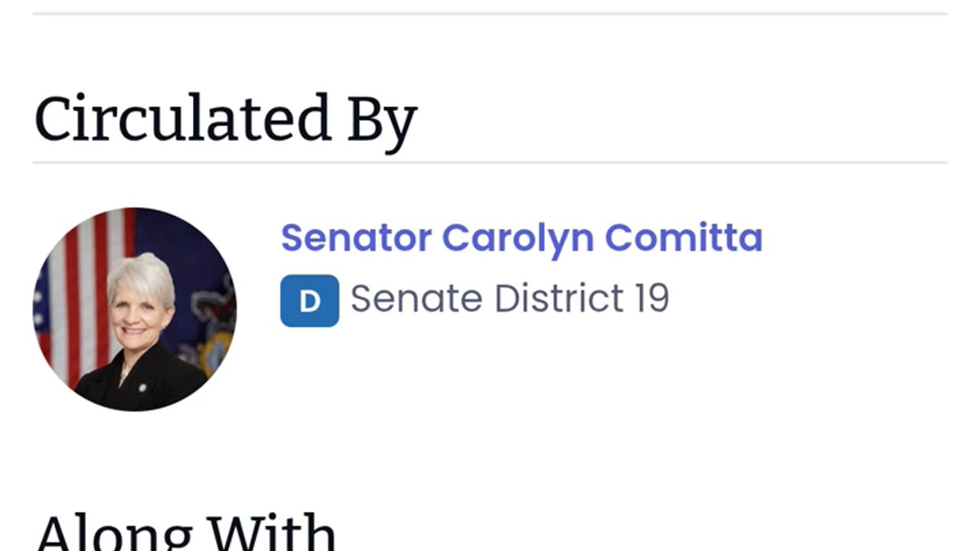Screen dimensions: 980x551
Task: Click the senator's circular portrait photo
Action: coord(135,309)
